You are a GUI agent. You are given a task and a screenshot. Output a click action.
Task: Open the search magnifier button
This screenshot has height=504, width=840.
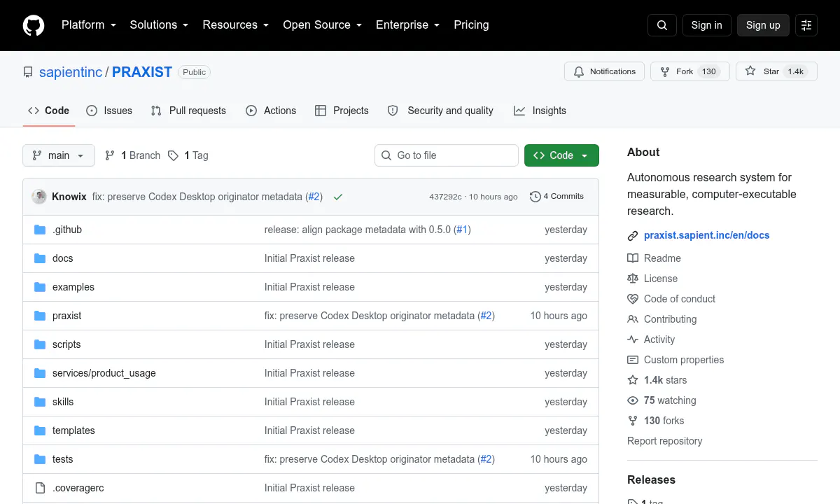pyautogui.click(x=662, y=25)
